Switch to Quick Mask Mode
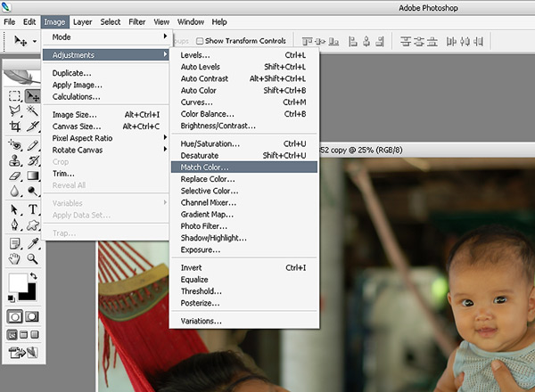This screenshot has width=535, height=392. (32, 316)
